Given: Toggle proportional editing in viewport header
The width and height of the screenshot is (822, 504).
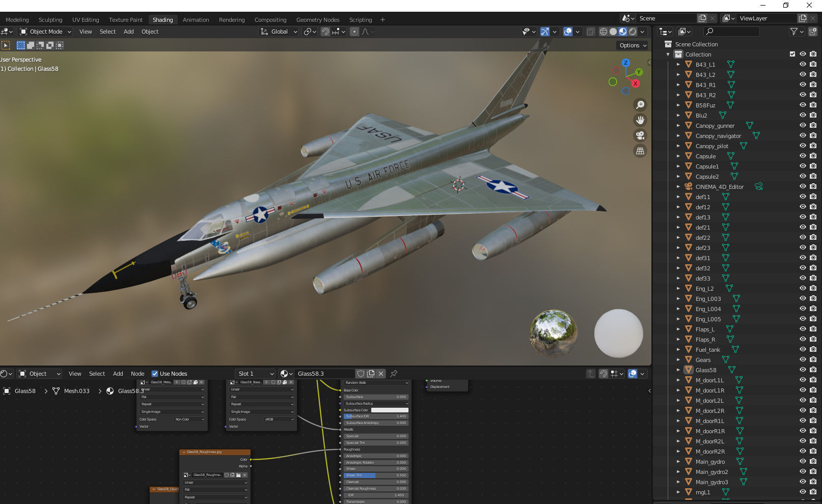Looking at the screenshot, I should pyautogui.click(x=354, y=32).
